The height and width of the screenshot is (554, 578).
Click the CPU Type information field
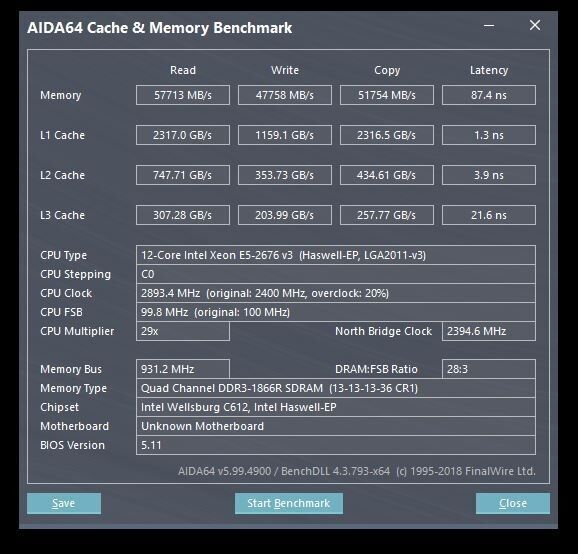(x=336, y=255)
